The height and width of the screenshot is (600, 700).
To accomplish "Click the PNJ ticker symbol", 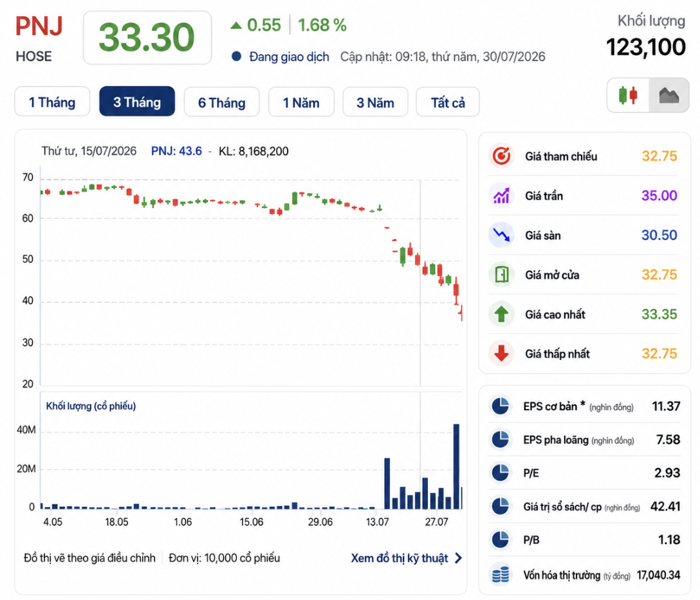I will coord(39,26).
